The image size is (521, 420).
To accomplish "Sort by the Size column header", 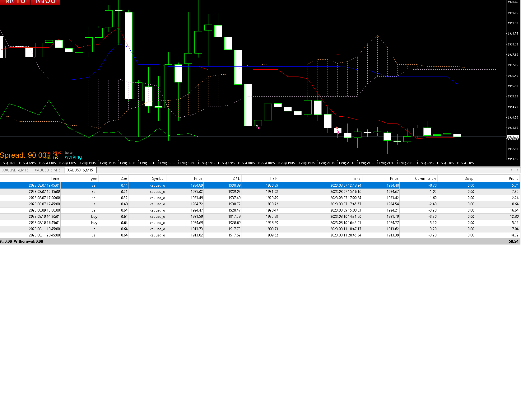I will point(124,179).
